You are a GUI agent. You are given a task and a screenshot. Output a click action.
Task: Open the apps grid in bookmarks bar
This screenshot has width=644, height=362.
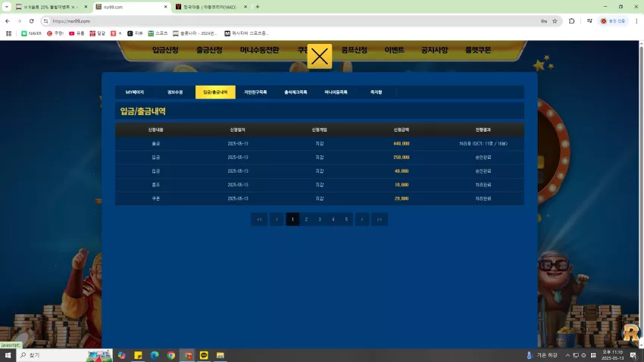pyautogui.click(x=8, y=33)
